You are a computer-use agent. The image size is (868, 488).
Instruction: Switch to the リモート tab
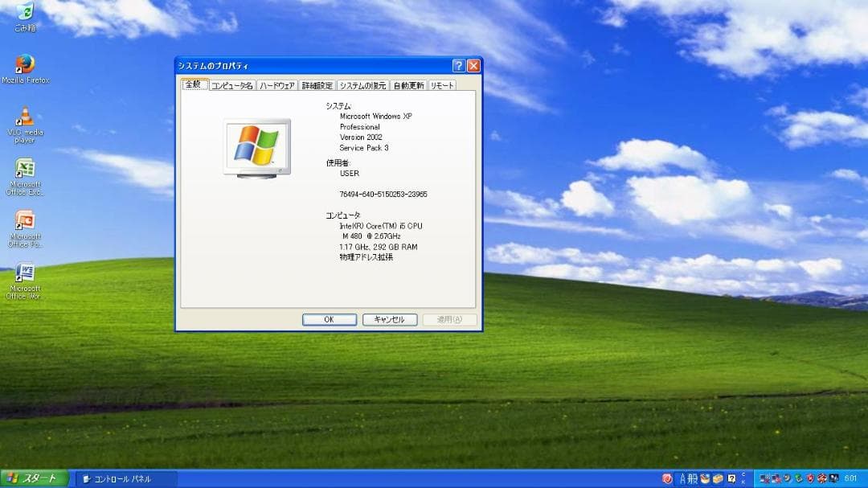click(440, 84)
